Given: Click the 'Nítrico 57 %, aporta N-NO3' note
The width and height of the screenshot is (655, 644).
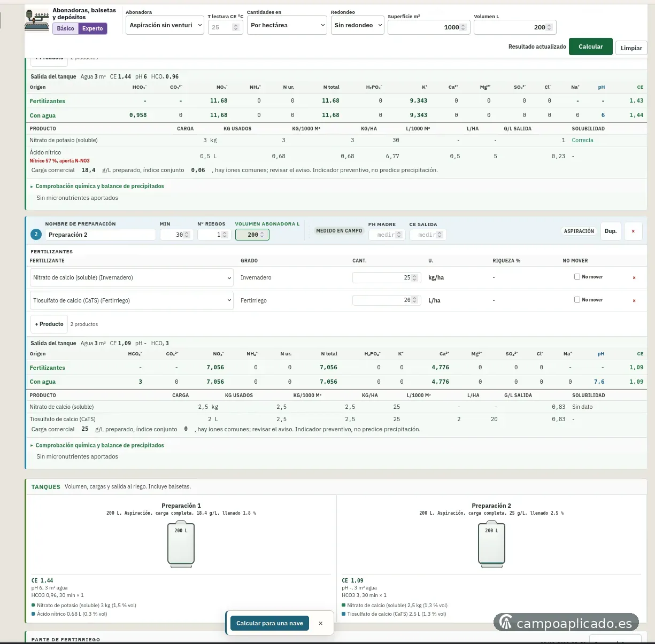Looking at the screenshot, I should pos(59,161).
